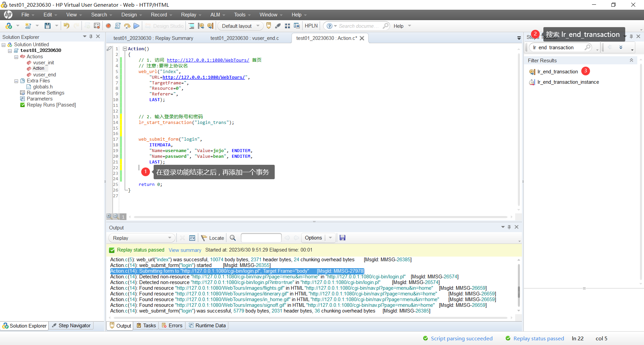This screenshot has width=644, height=345.
Task: Collapse the Solution Untitled tree node
Action: click(4, 45)
